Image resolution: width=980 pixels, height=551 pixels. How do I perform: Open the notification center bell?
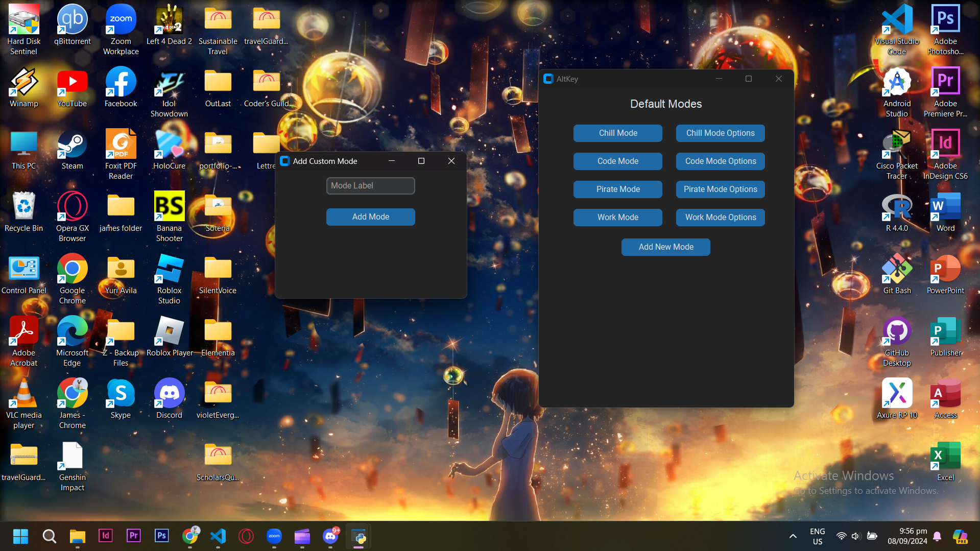pyautogui.click(x=937, y=536)
